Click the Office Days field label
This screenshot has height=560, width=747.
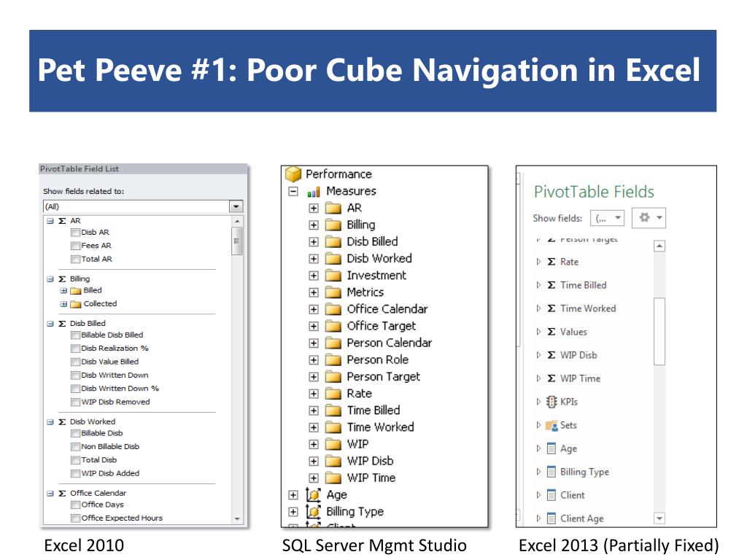[x=102, y=505]
